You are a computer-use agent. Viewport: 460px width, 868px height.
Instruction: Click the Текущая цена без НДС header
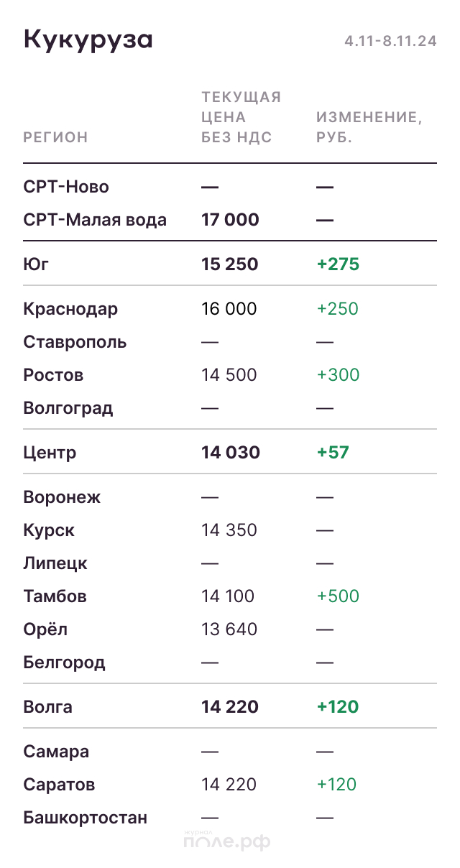pos(241,117)
